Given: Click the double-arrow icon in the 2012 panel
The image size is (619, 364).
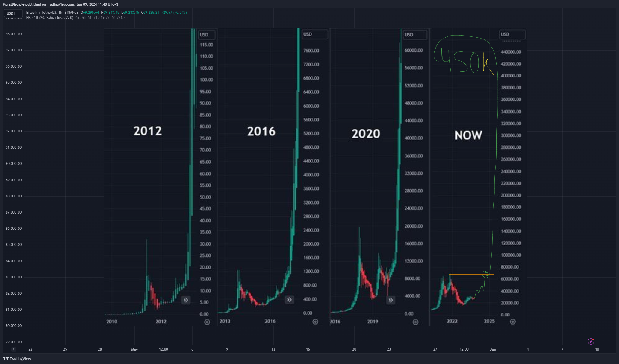Looking at the screenshot, I should [186, 300].
